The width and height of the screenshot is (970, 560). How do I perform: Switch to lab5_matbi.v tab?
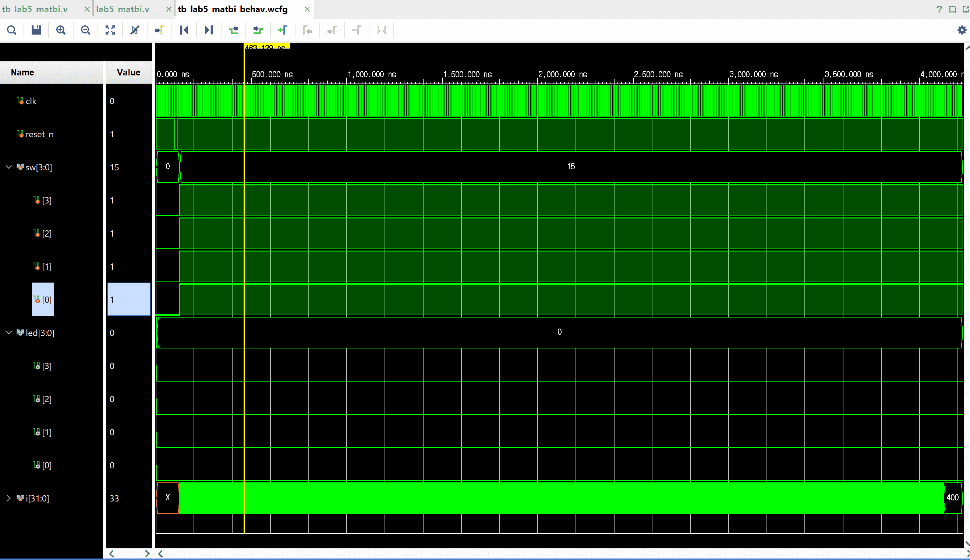123,9
